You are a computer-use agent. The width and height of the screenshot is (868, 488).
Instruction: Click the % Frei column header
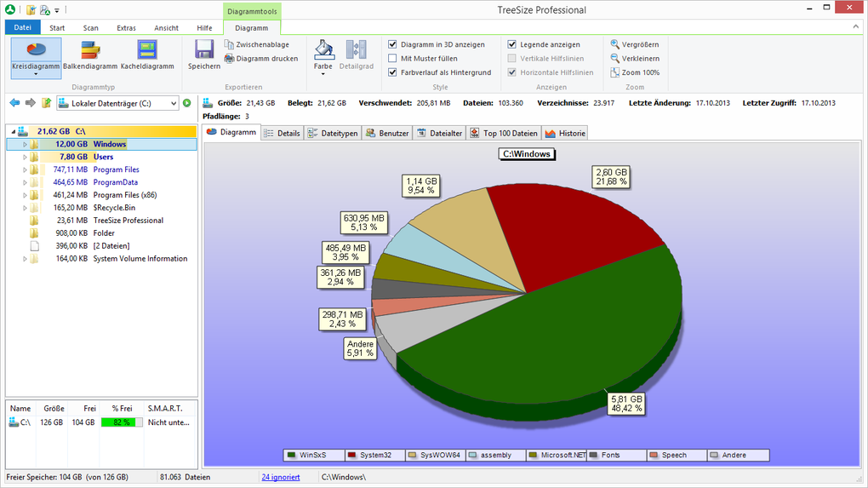click(122, 408)
